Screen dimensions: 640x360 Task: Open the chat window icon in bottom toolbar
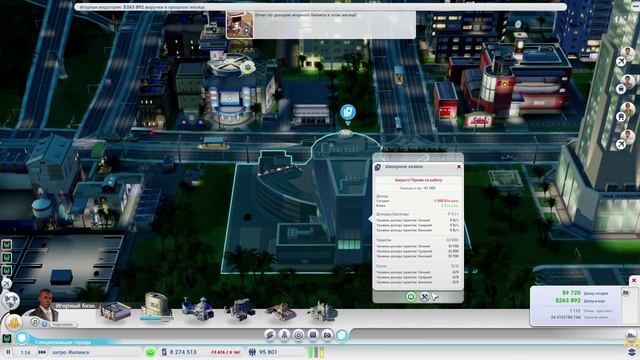pyautogui.click(x=313, y=335)
